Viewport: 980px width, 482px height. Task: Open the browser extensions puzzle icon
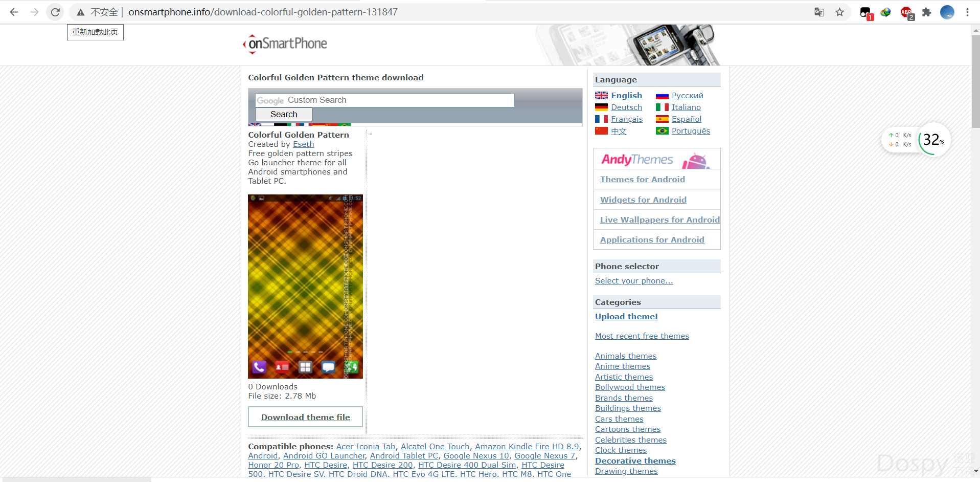(926, 12)
